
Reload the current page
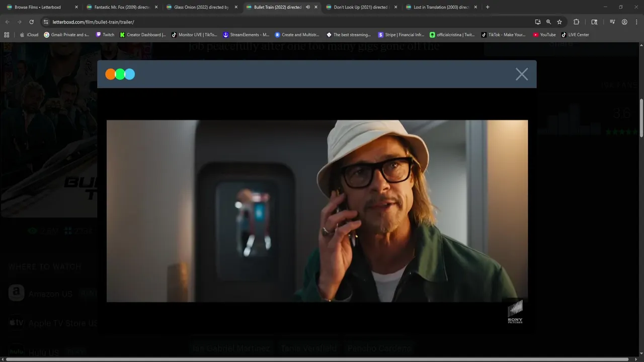pyautogui.click(x=31, y=22)
